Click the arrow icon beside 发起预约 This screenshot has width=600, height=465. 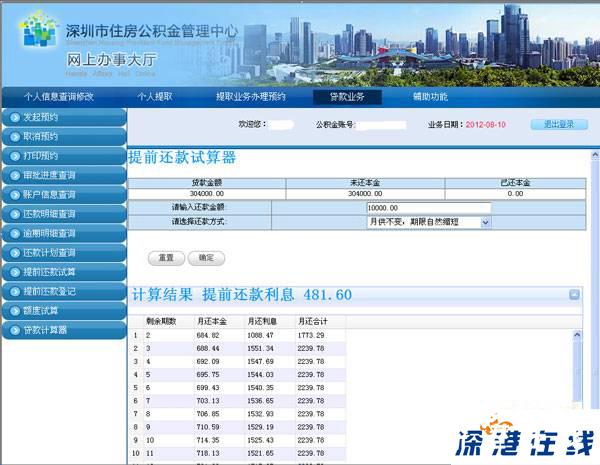coord(13,117)
